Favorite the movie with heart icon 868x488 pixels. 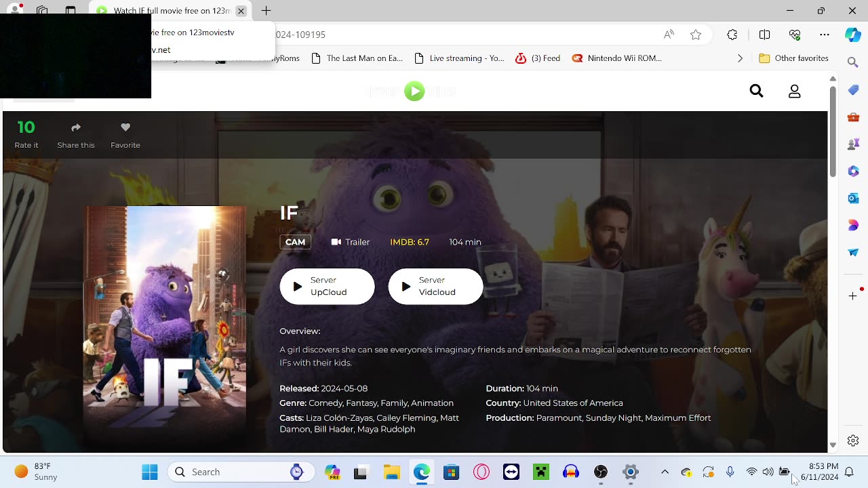pyautogui.click(x=125, y=127)
